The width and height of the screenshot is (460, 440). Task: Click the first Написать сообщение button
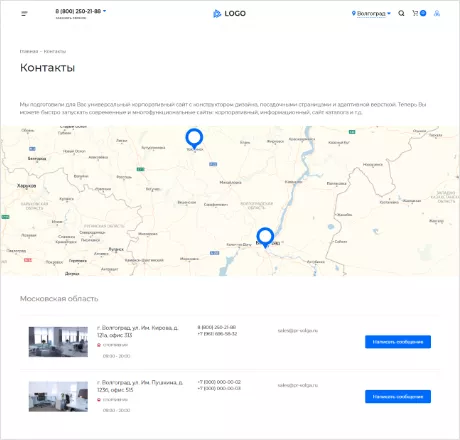click(398, 342)
